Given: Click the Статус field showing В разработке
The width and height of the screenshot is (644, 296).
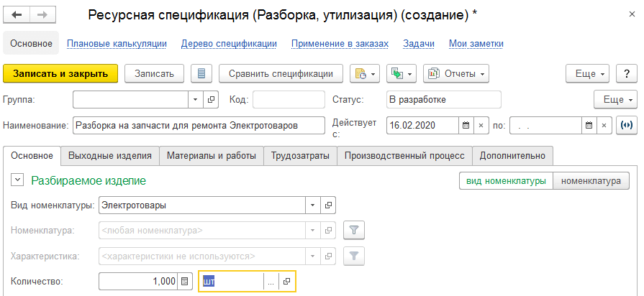Looking at the screenshot, I should point(443,100).
